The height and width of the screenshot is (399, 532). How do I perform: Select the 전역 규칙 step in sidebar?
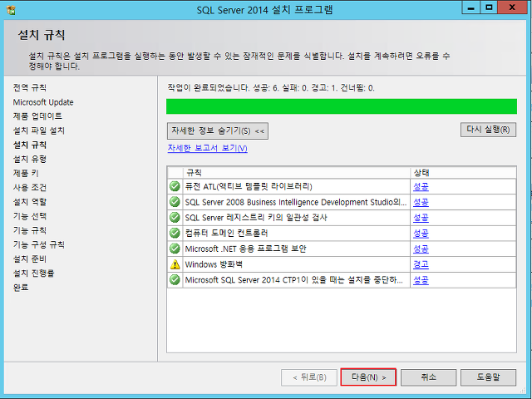pos(30,87)
